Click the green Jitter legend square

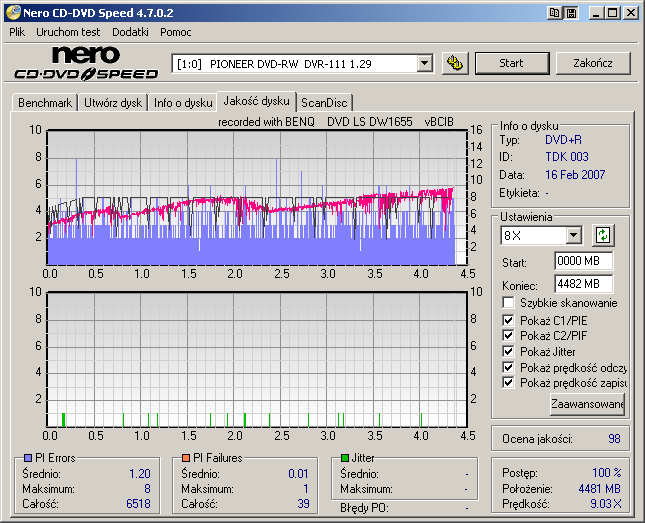[345, 458]
